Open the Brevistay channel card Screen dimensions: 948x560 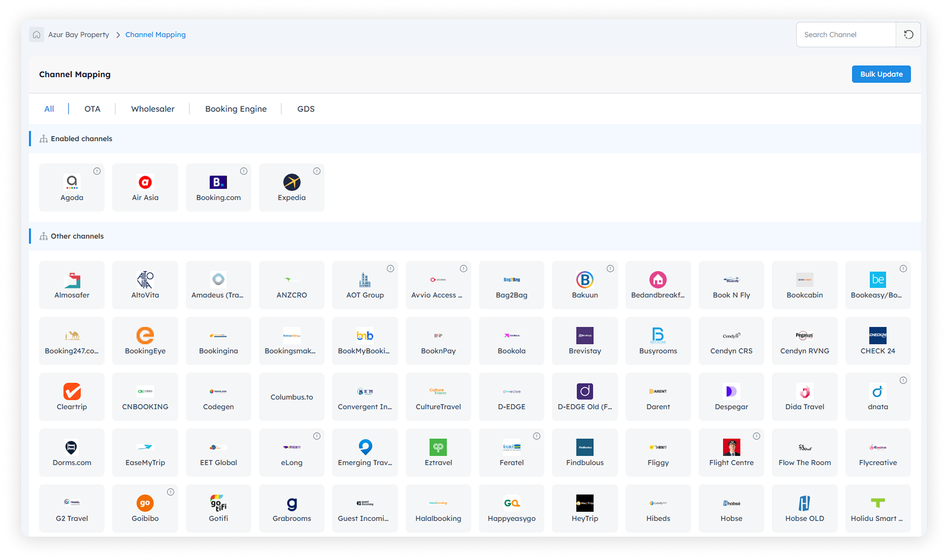coord(585,341)
